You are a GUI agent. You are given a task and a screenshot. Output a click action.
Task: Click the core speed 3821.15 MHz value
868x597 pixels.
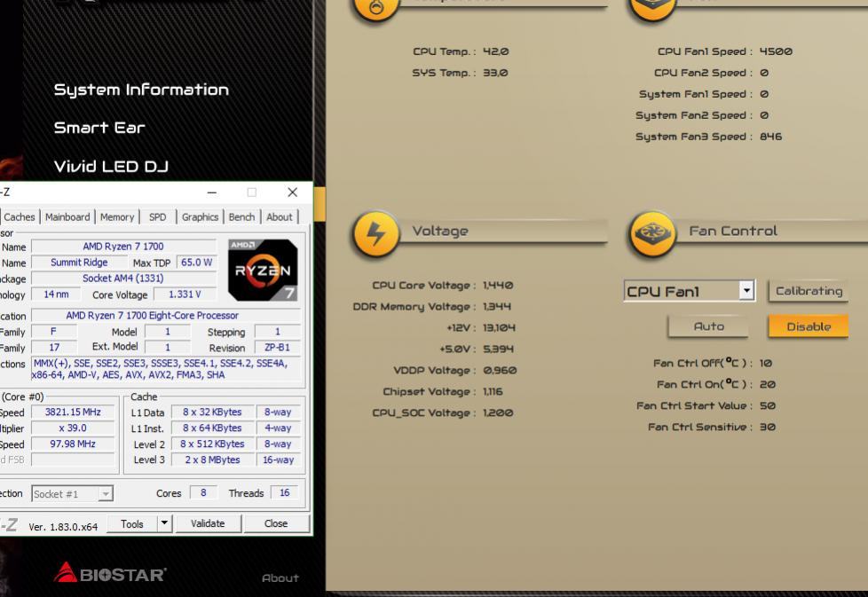click(x=73, y=412)
